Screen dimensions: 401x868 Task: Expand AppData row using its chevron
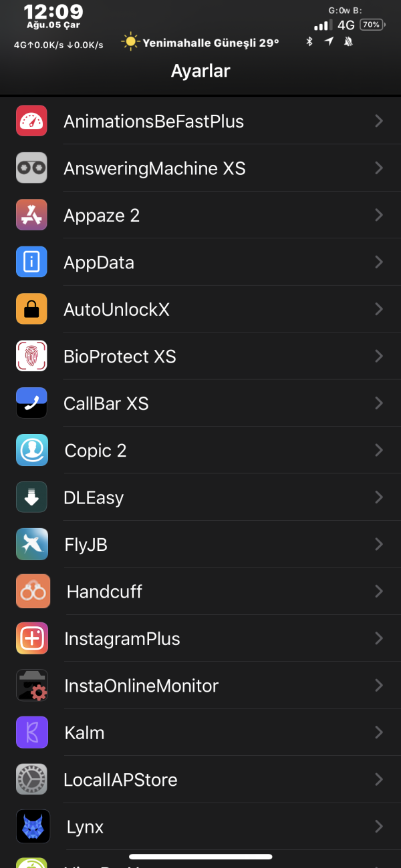click(379, 262)
